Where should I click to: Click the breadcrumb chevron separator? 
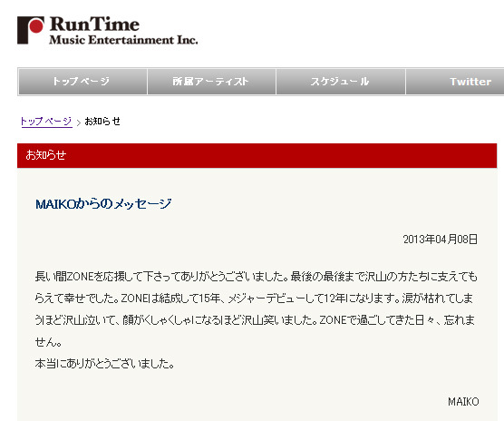(79, 122)
